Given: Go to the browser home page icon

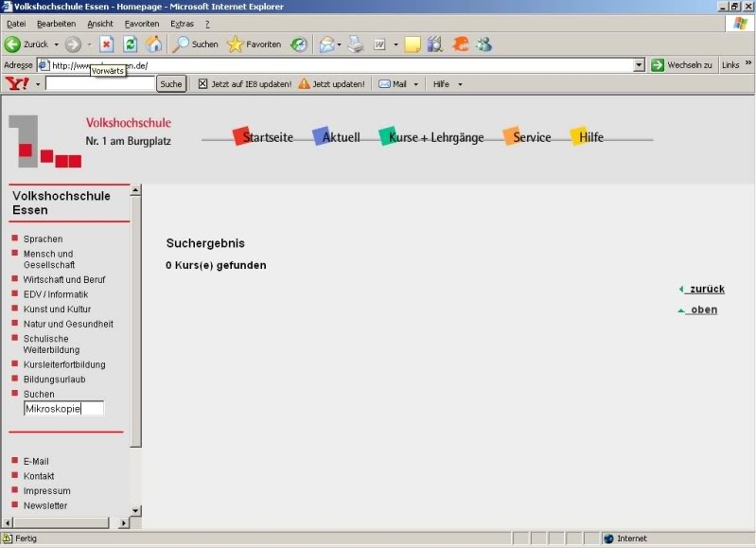Looking at the screenshot, I should pos(153,44).
